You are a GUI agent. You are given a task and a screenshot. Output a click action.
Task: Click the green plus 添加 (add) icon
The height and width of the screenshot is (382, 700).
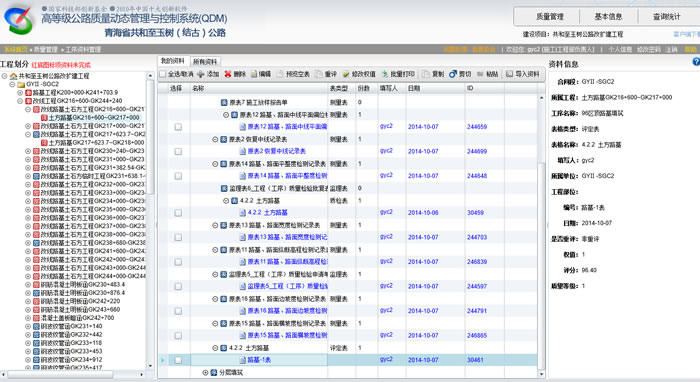pyautogui.click(x=201, y=74)
